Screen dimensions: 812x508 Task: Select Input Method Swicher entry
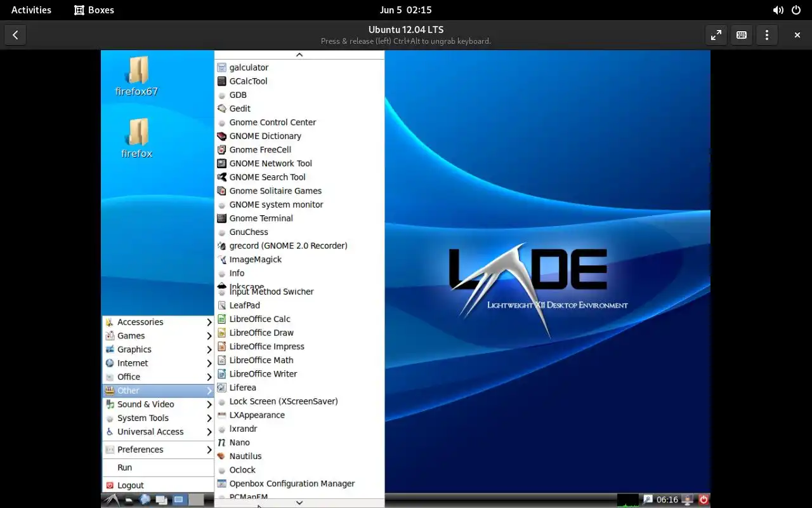[x=299, y=292]
